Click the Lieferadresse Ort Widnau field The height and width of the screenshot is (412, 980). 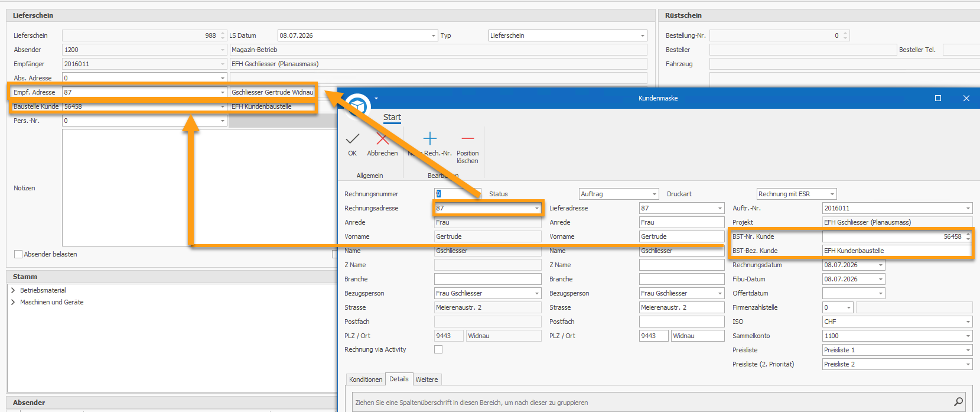[x=698, y=336]
